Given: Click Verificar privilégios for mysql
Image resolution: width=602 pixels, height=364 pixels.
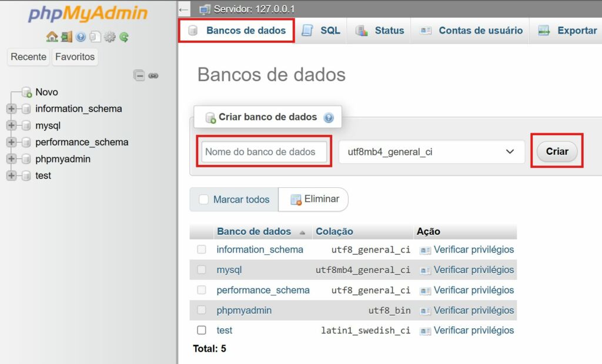Looking at the screenshot, I should (474, 270).
